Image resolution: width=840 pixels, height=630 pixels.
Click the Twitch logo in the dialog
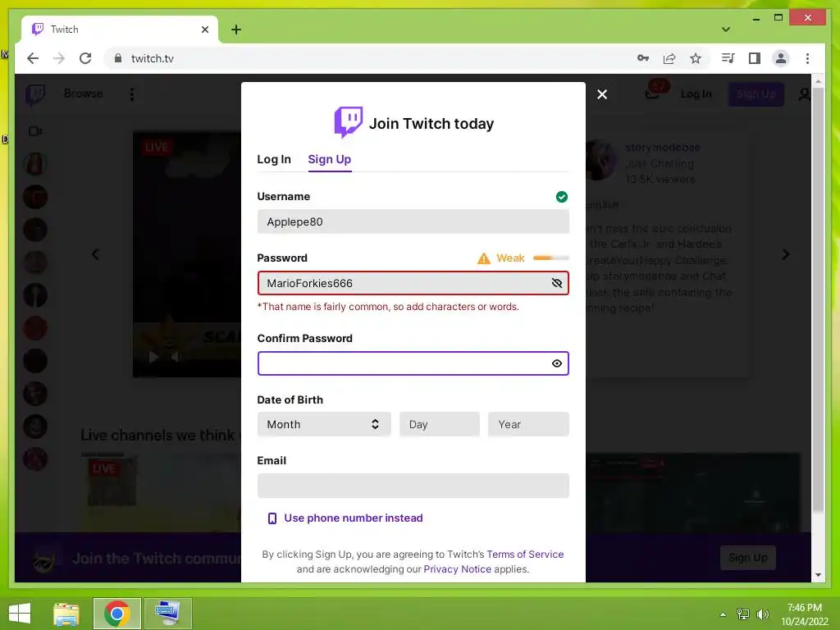(x=348, y=122)
